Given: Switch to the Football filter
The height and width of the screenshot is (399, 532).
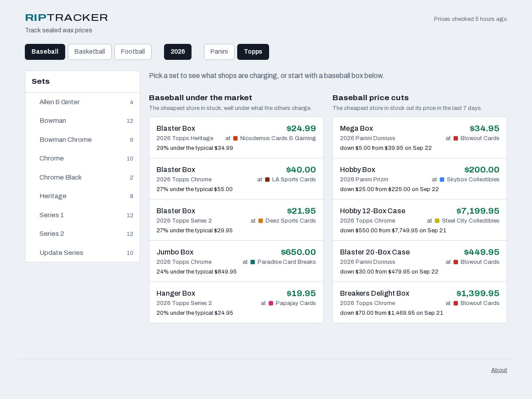Looking at the screenshot, I should pyautogui.click(x=133, y=52).
